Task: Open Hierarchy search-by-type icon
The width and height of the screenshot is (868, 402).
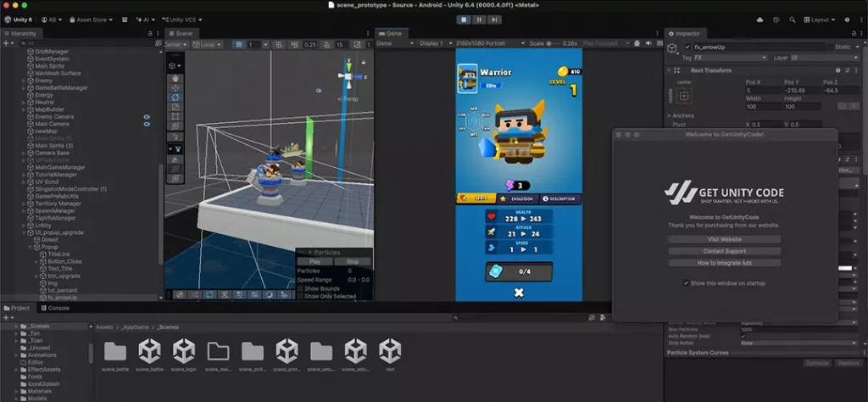Action: (x=159, y=43)
